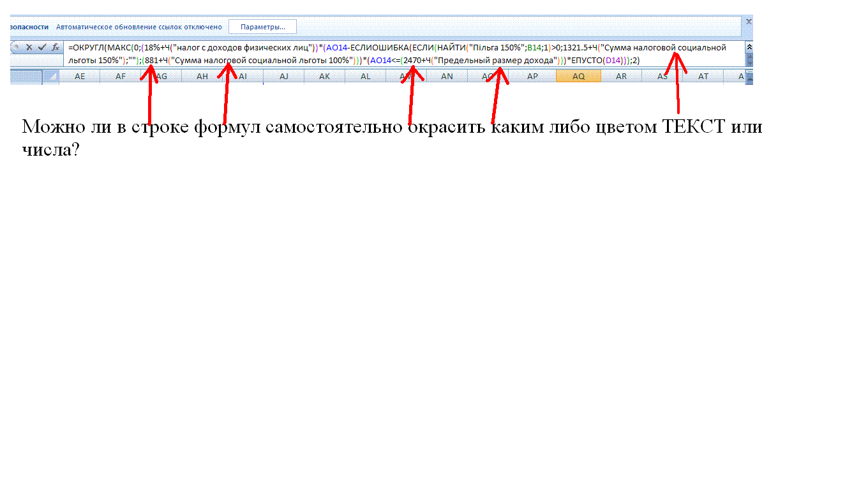868x490 pixels.
Task: Select column header AL
Action: [x=366, y=77]
